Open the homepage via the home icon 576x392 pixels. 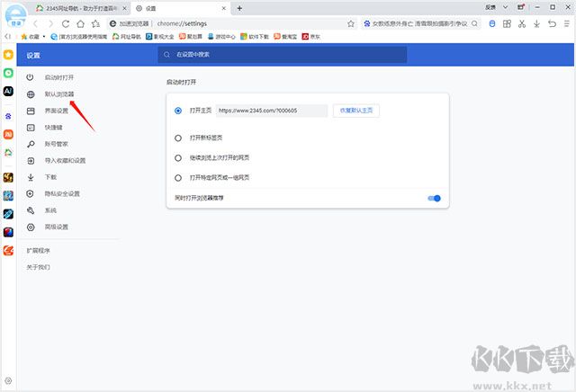pos(80,24)
